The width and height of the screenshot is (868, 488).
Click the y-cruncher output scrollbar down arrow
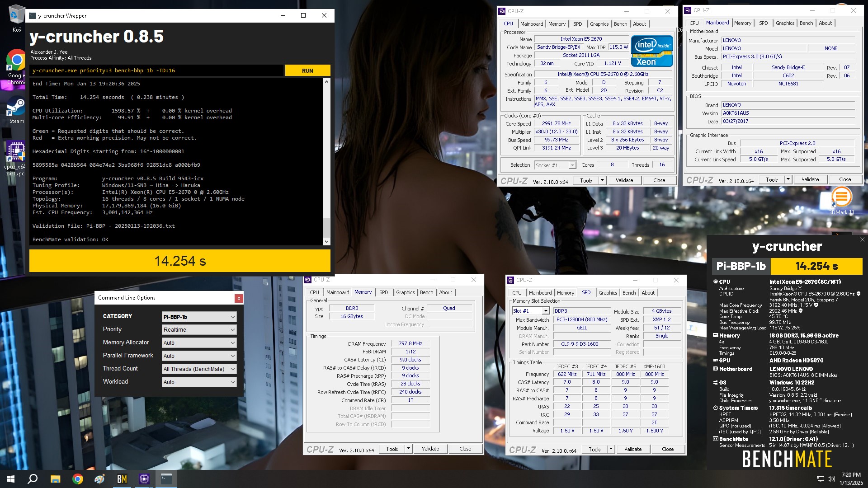click(x=326, y=242)
